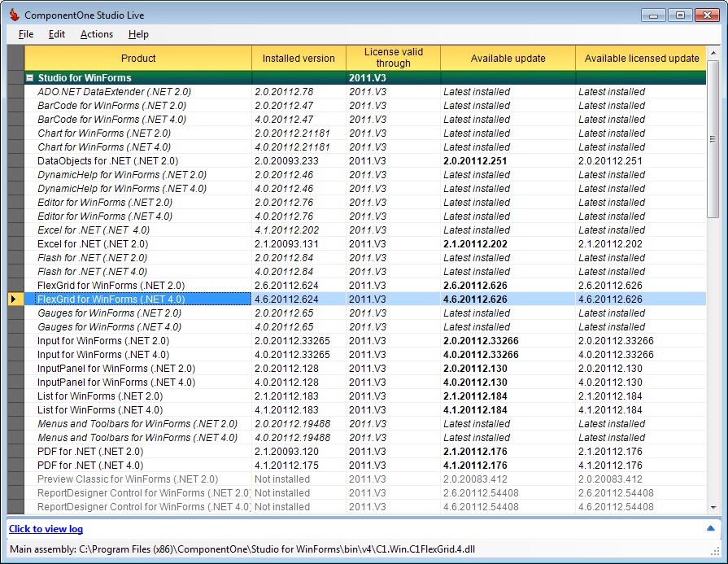
Task: Select InputPanel for WinForms (.NET 2.0)
Action: pyautogui.click(x=116, y=369)
